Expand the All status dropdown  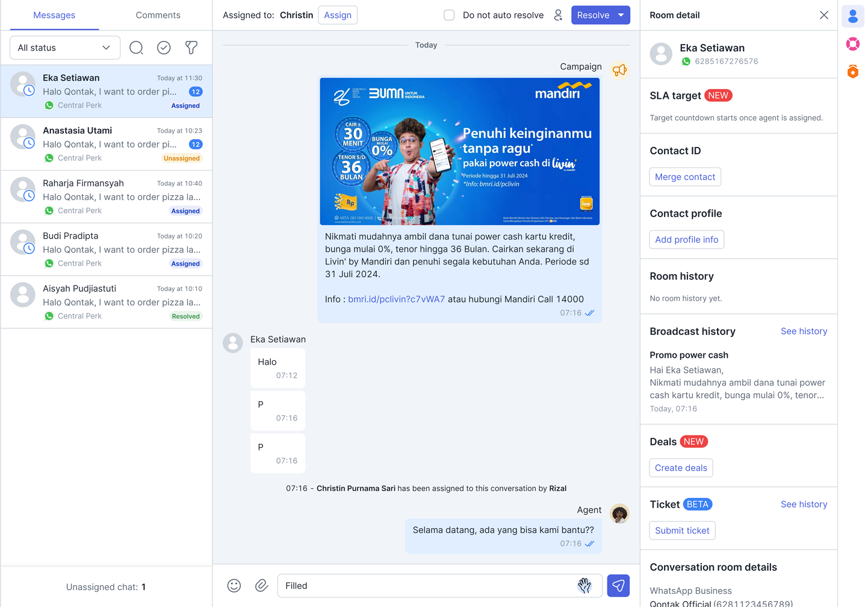click(65, 48)
